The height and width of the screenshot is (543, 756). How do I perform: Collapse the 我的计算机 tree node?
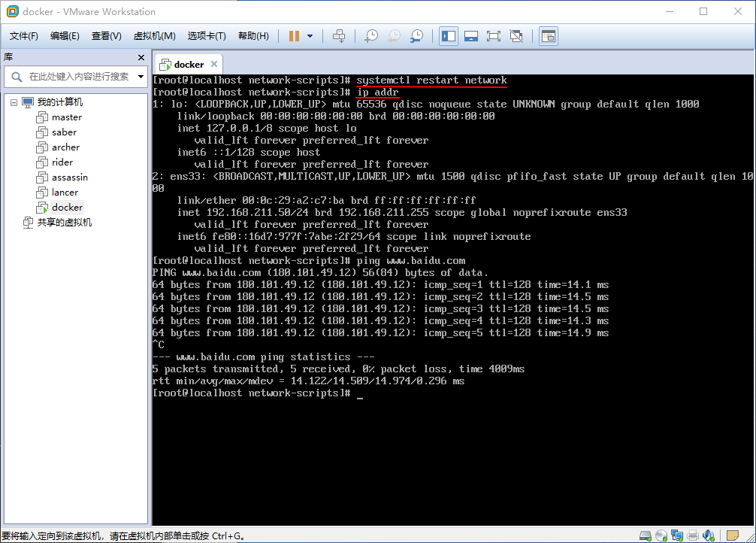click(x=15, y=102)
